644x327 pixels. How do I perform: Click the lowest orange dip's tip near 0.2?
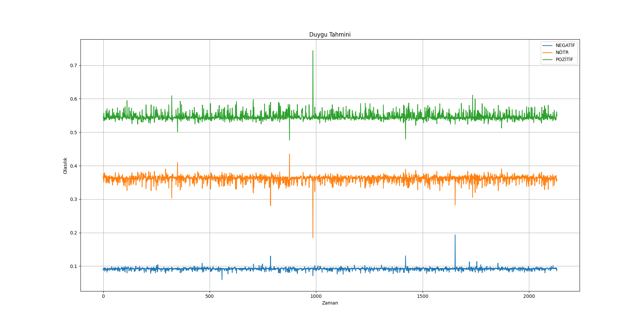pos(313,237)
